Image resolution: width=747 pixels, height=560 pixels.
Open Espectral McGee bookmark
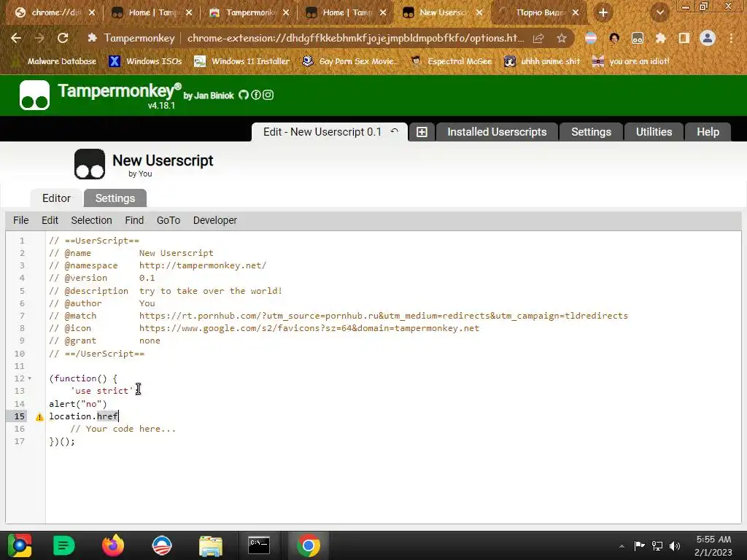click(x=451, y=61)
